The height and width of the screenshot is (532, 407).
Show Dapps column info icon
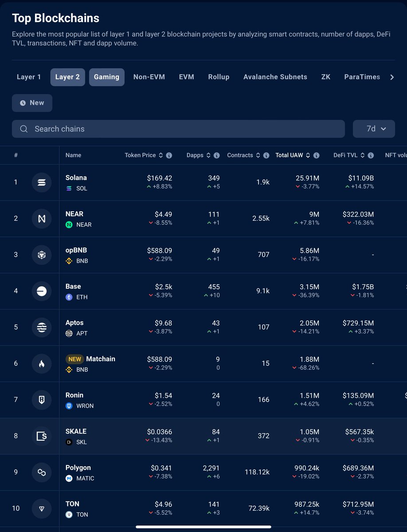point(216,156)
